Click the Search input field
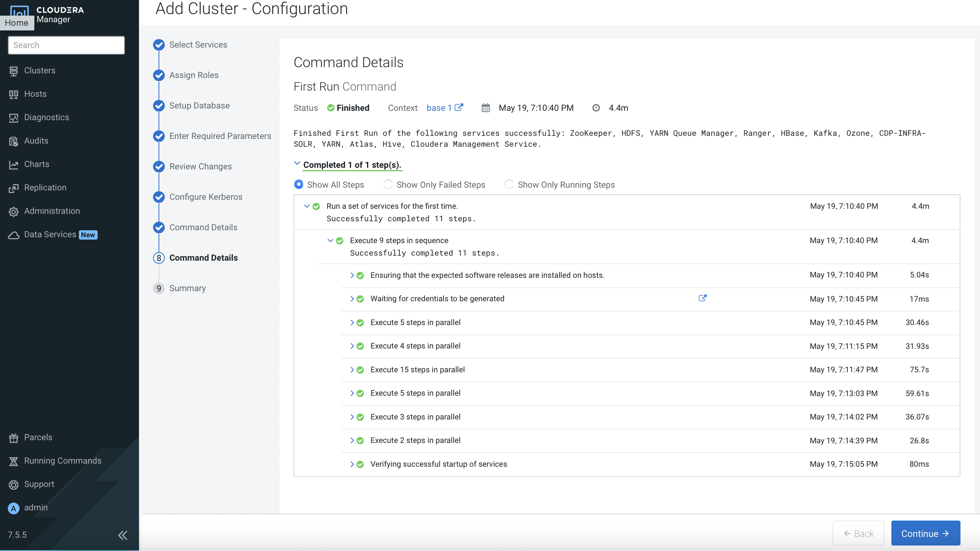980x551 pixels. click(66, 45)
